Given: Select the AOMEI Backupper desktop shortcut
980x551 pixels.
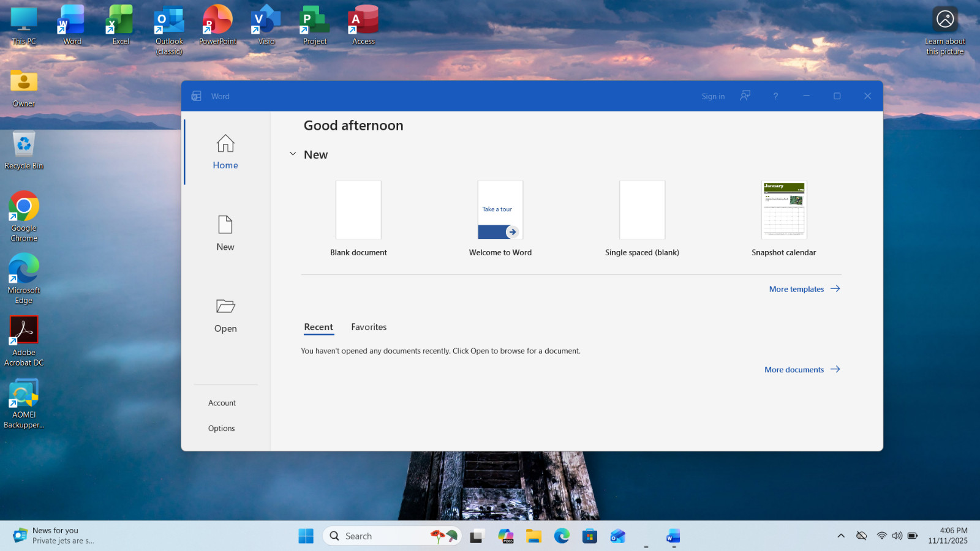Looking at the screenshot, I should [x=24, y=403].
